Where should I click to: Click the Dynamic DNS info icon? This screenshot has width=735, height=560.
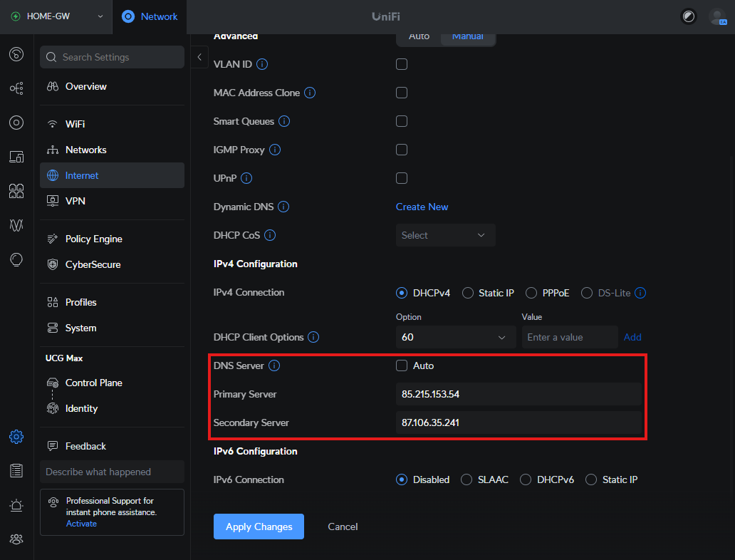tap(283, 207)
